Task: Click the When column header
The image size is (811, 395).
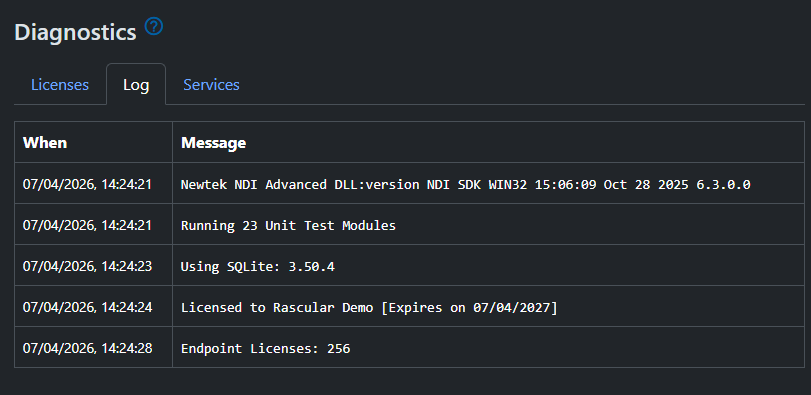Action: (45, 143)
